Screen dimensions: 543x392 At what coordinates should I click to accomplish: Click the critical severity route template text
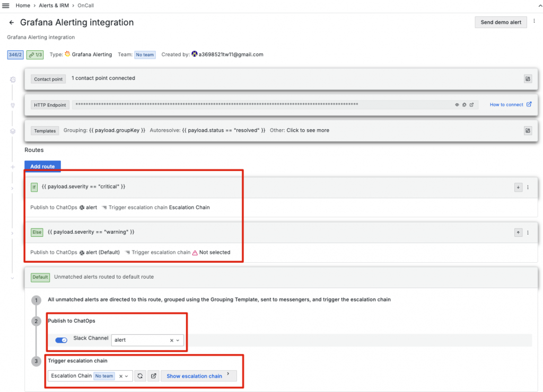tap(83, 186)
